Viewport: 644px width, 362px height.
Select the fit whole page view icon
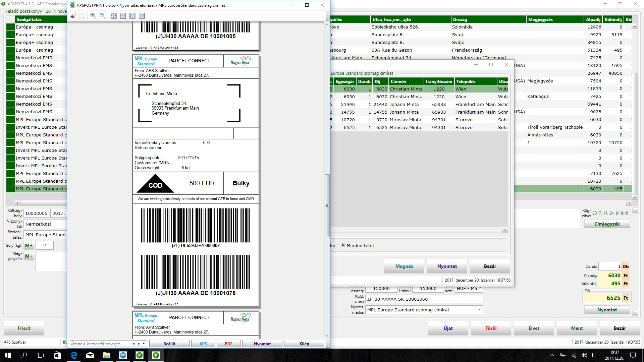pos(114,16)
